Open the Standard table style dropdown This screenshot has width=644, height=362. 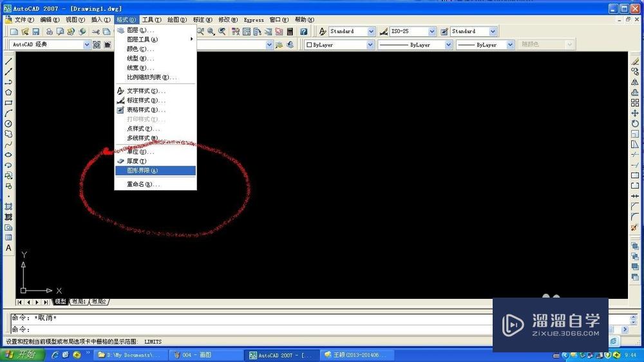coord(493,32)
